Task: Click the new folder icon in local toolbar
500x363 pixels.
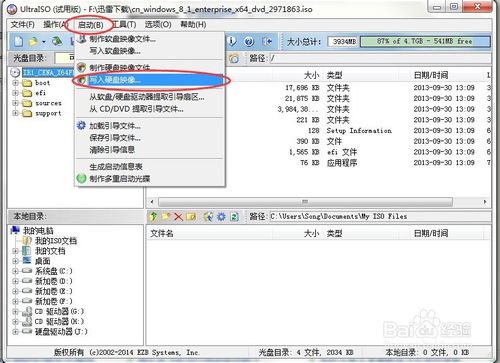Action: [x=166, y=217]
